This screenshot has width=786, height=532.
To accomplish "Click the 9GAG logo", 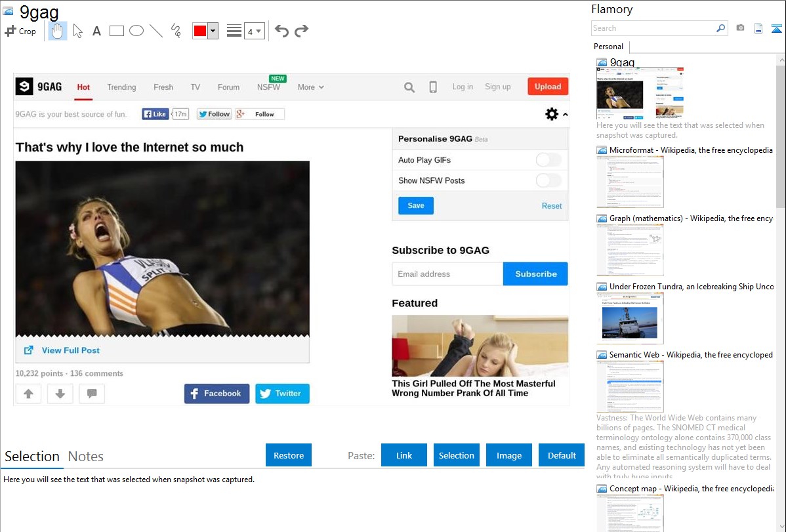I will (39, 87).
